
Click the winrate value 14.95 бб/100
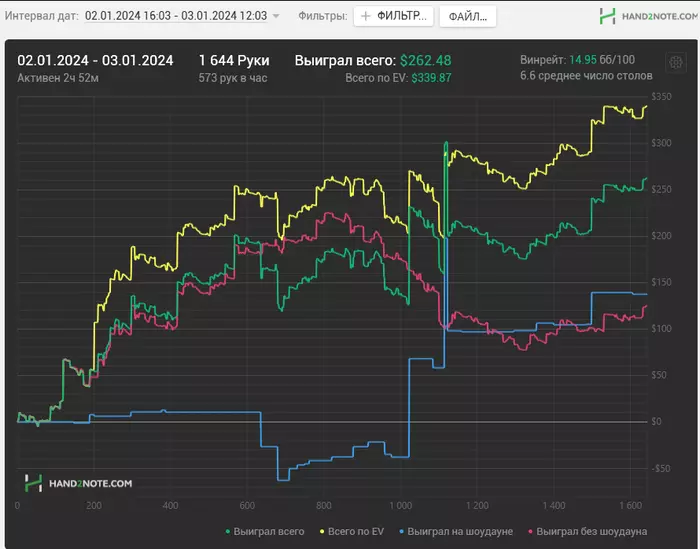point(602,60)
